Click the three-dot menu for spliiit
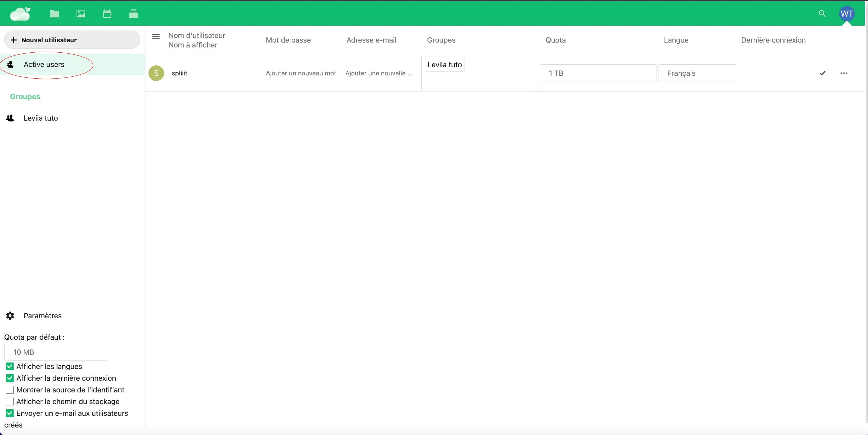The image size is (868, 435). click(x=843, y=73)
